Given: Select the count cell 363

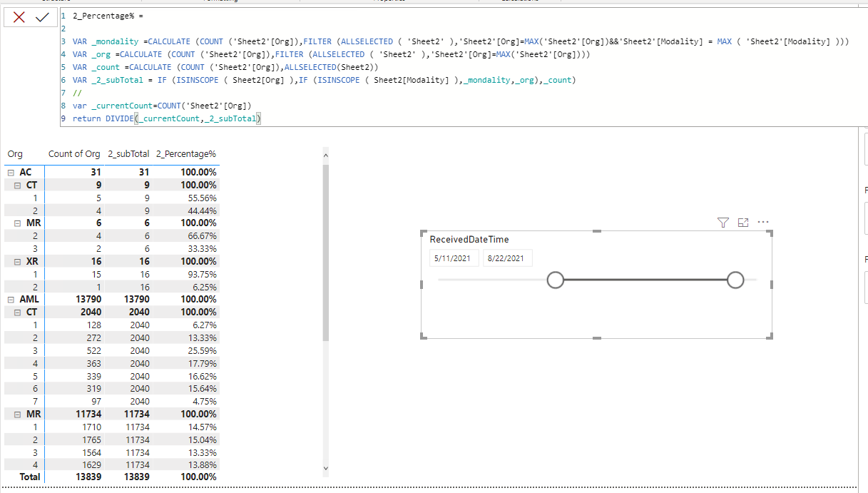Looking at the screenshot, I should pos(93,363).
